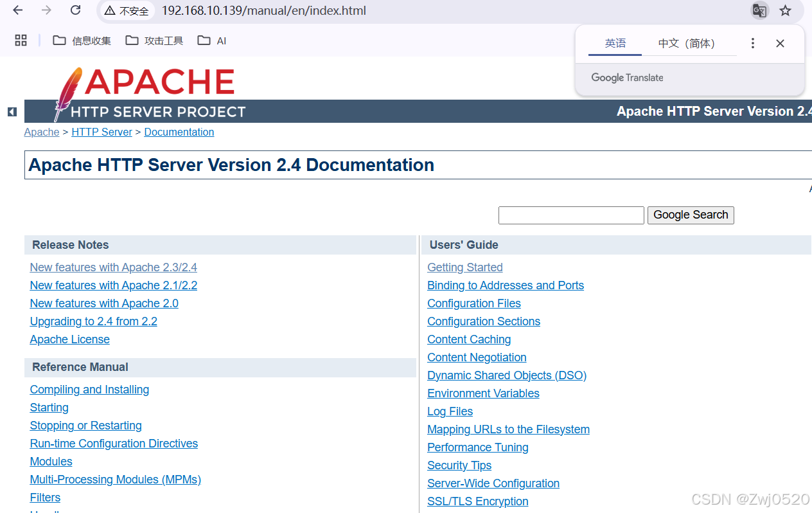The image size is (812, 513).
Task: Click the Apache feather logo
Action: pyautogui.click(x=67, y=94)
